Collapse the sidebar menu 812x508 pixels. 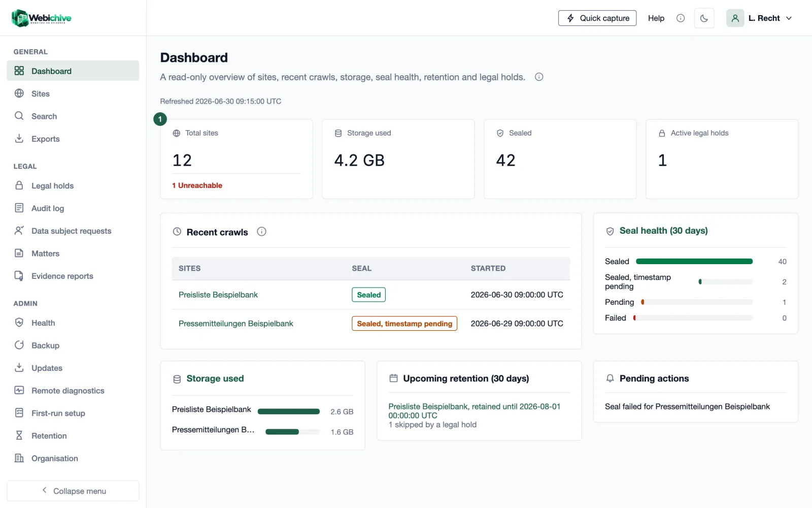click(73, 491)
